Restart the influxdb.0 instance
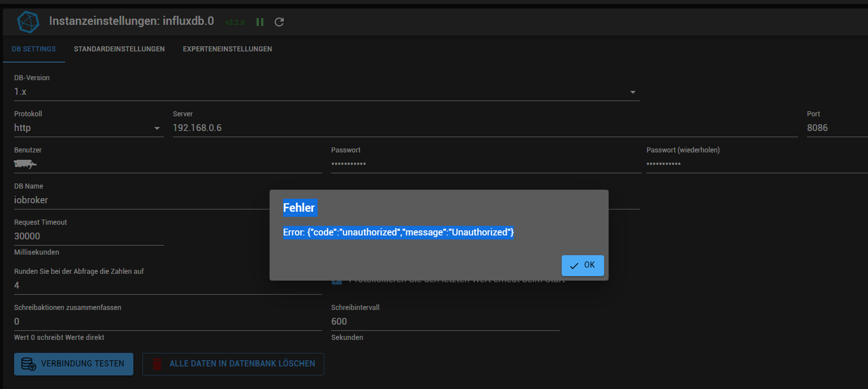This screenshot has height=389, width=868. 279,22
